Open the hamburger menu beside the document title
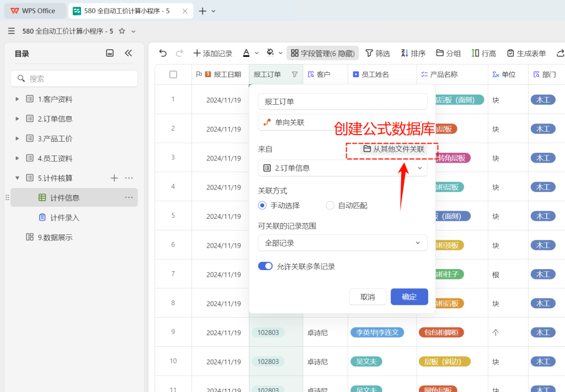565x392 pixels. tap(12, 31)
